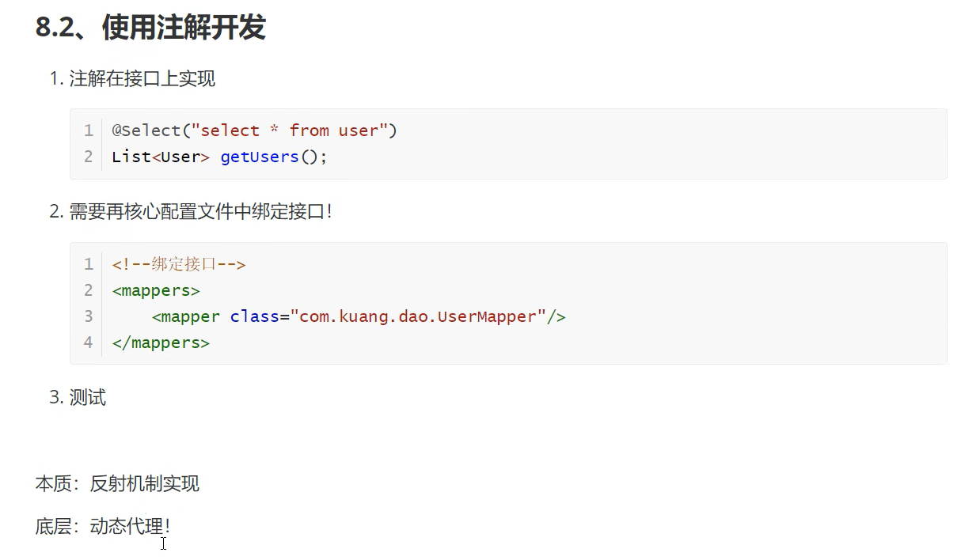This screenshot has width=980, height=560.
Task: Click list item 需要再核心配置文件中绑定接口
Action: [201, 212]
